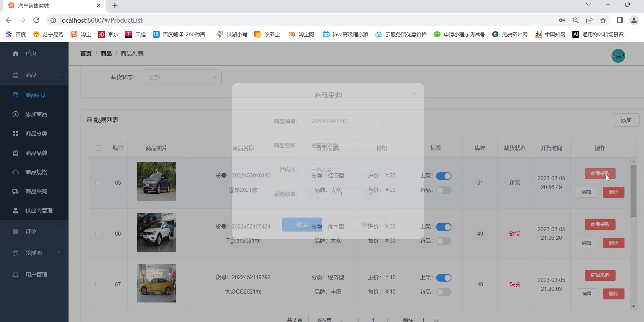Open the 商品品牌 menu item
Screen dimensions: 644x322
pyautogui.click(x=36, y=153)
